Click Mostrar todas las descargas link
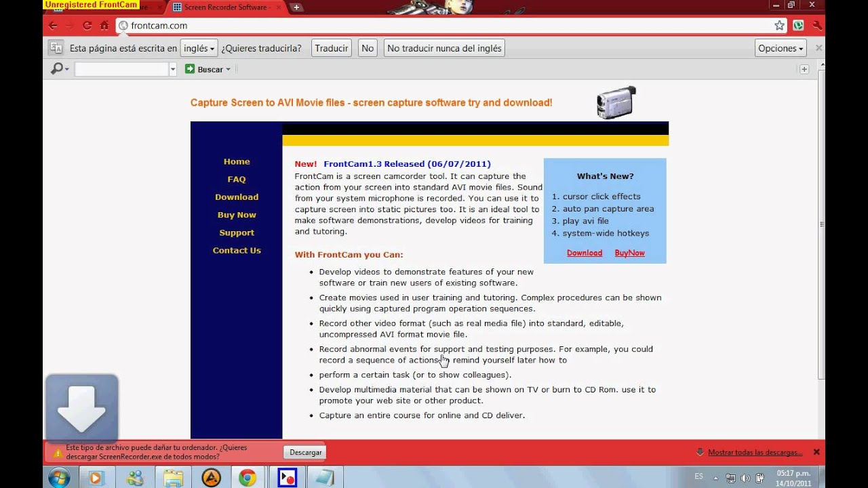 point(755,452)
